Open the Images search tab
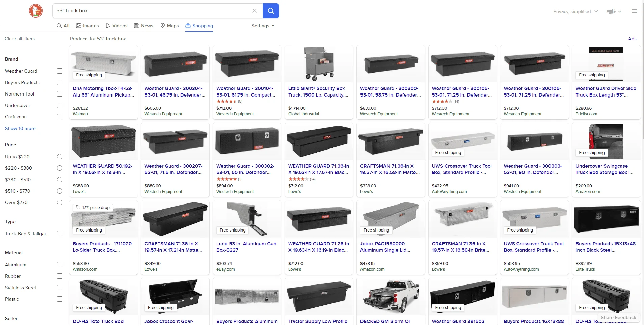 tap(87, 26)
